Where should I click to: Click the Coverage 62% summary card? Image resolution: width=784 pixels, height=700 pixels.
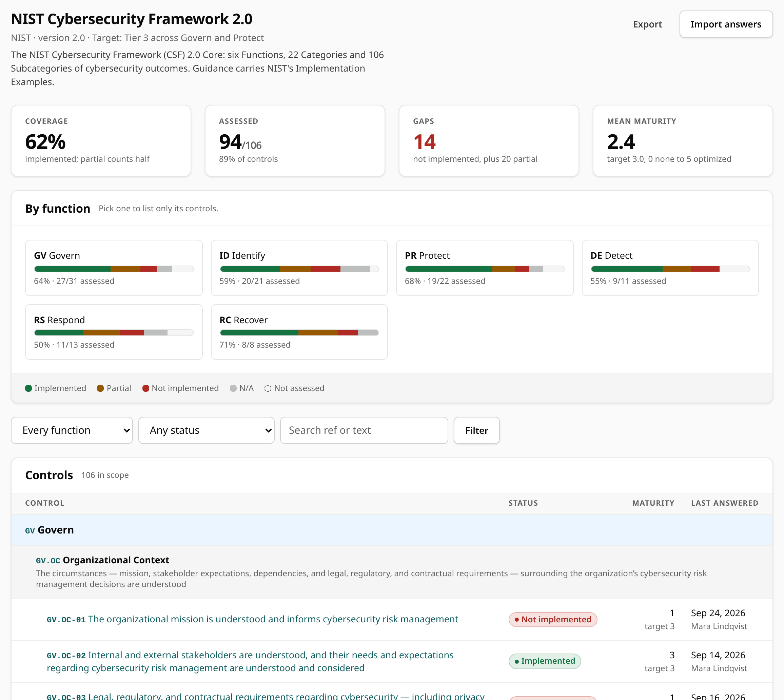point(101,141)
